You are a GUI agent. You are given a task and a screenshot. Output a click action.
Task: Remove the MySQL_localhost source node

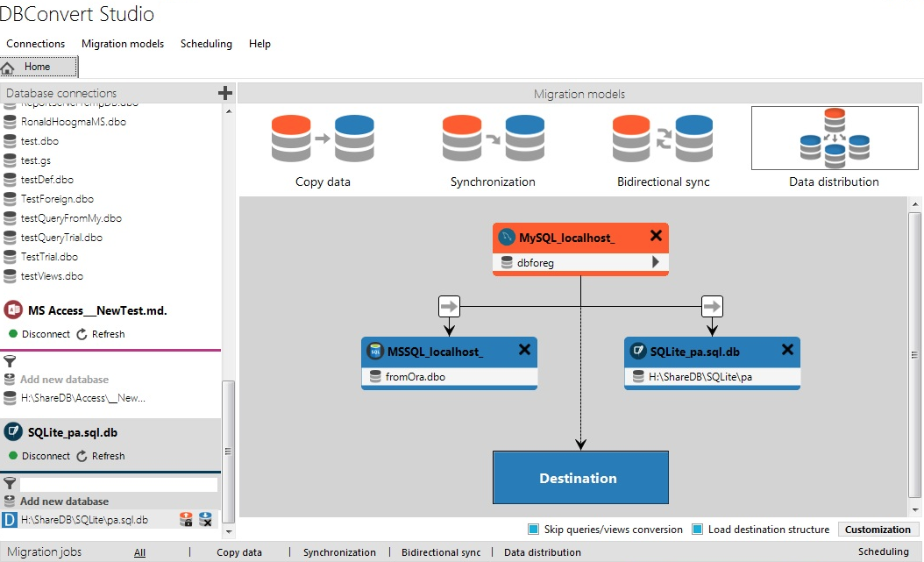pos(655,236)
